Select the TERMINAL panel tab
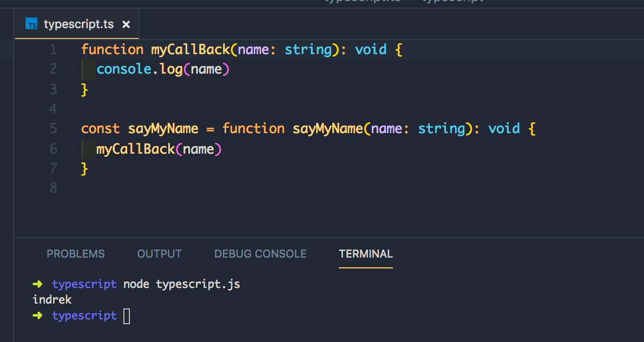The width and height of the screenshot is (644, 342). pyautogui.click(x=366, y=254)
